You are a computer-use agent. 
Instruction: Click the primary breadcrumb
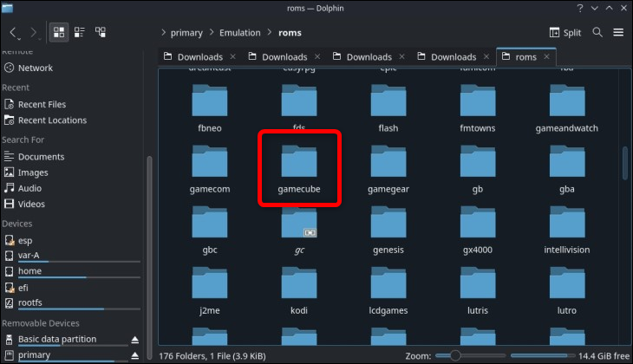(x=186, y=33)
